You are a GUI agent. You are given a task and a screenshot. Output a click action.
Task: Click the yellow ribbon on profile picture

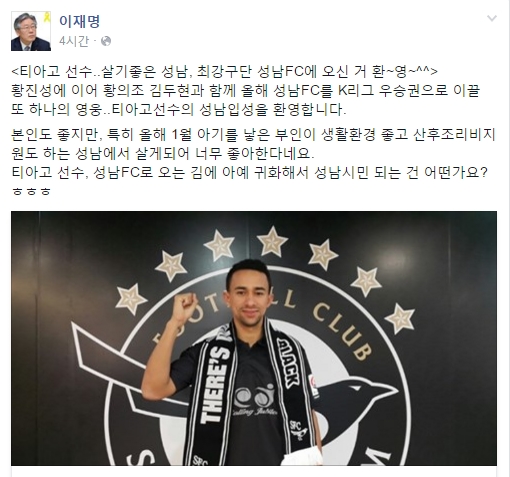(x=47, y=18)
